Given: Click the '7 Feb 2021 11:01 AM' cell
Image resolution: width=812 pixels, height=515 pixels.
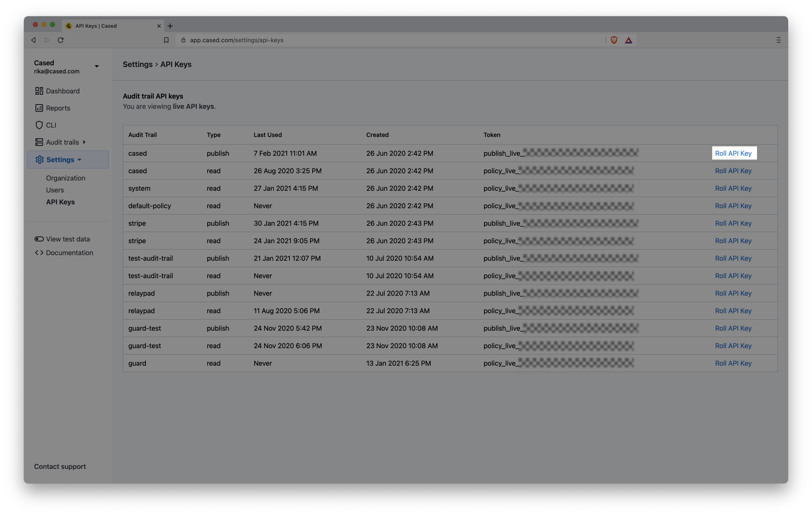Looking at the screenshot, I should (x=285, y=153).
